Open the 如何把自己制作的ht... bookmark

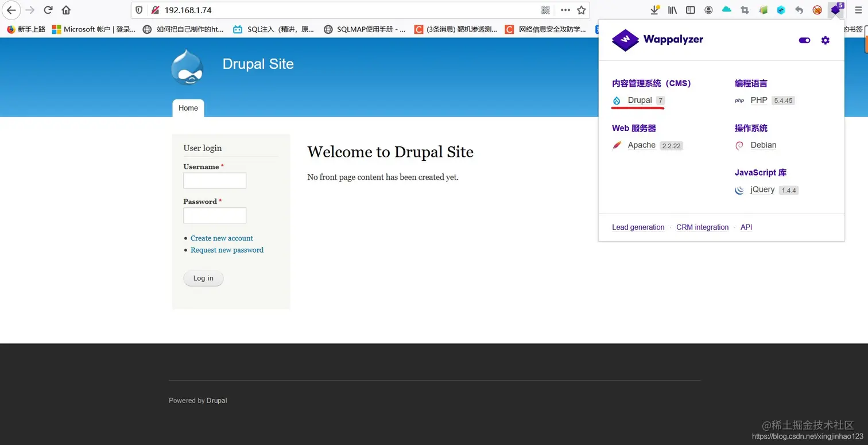click(183, 29)
